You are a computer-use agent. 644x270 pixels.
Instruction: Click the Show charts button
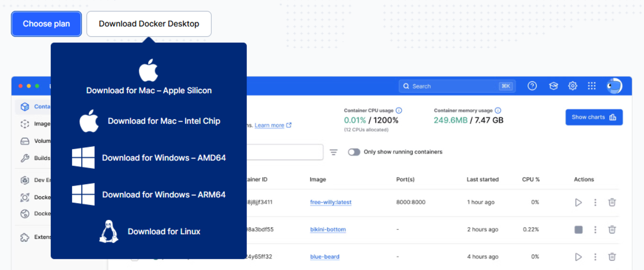pos(594,117)
